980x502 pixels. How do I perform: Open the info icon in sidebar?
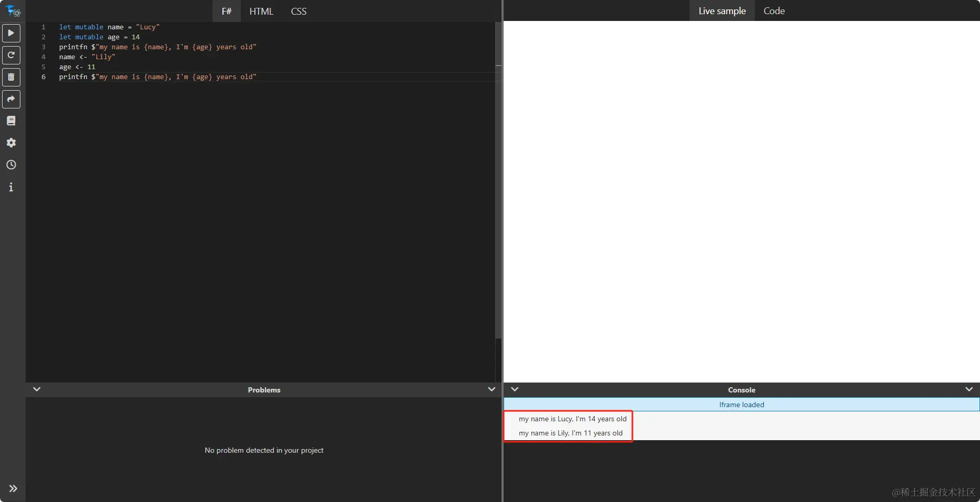(x=11, y=187)
